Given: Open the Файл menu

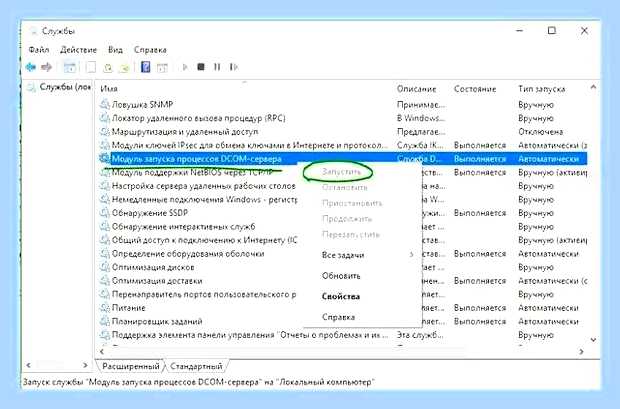Looking at the screenshot, I should 39,50.
